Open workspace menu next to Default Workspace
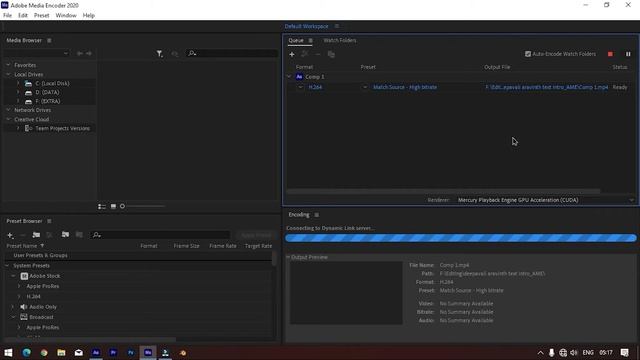640x360 pixels. pyautogui.click(x=336, y=26)
